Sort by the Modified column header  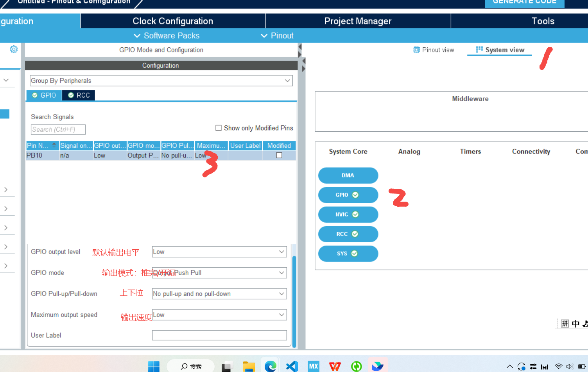click(279, 146)
